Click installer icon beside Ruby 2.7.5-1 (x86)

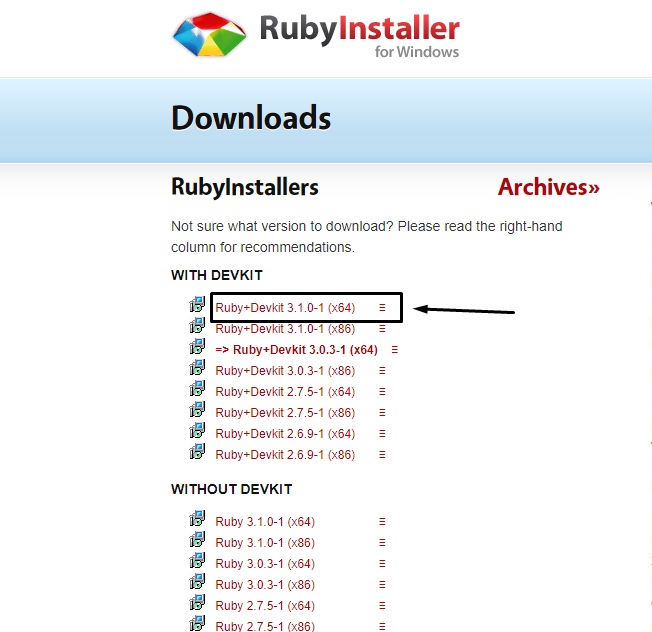tap(198, 623)
